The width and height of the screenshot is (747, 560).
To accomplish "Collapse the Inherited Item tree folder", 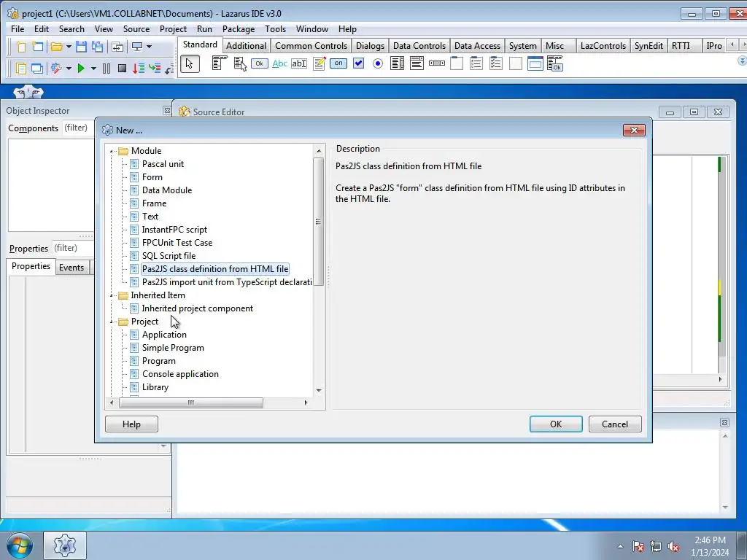I will [112, 295].
